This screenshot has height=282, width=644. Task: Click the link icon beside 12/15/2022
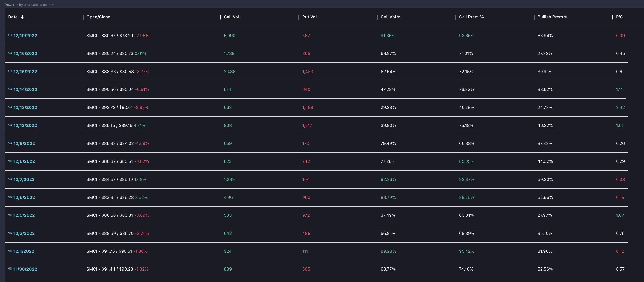coord(10,71)
